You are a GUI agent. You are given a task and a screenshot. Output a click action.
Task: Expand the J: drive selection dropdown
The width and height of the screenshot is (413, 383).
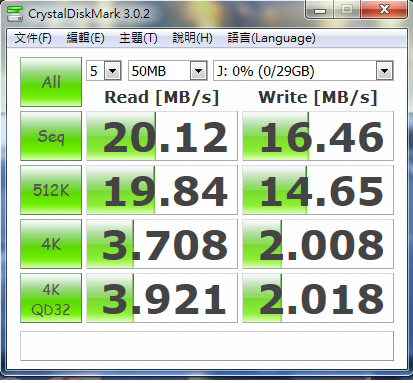click(384, 71)
